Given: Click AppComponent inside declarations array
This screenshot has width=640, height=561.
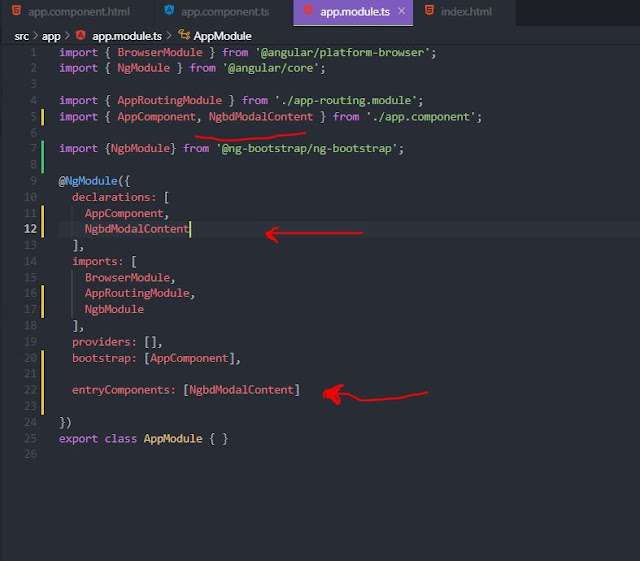Looking at the screenshot, I should coord(124,214).
